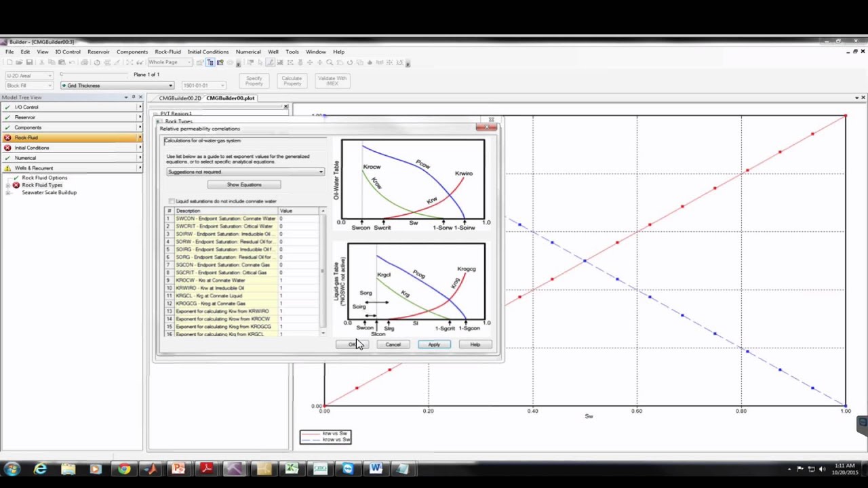Pin the Model Tree View panel
The width and height of the screenshot is (868, 488).
pyautogui.click(x=133, y=97)
